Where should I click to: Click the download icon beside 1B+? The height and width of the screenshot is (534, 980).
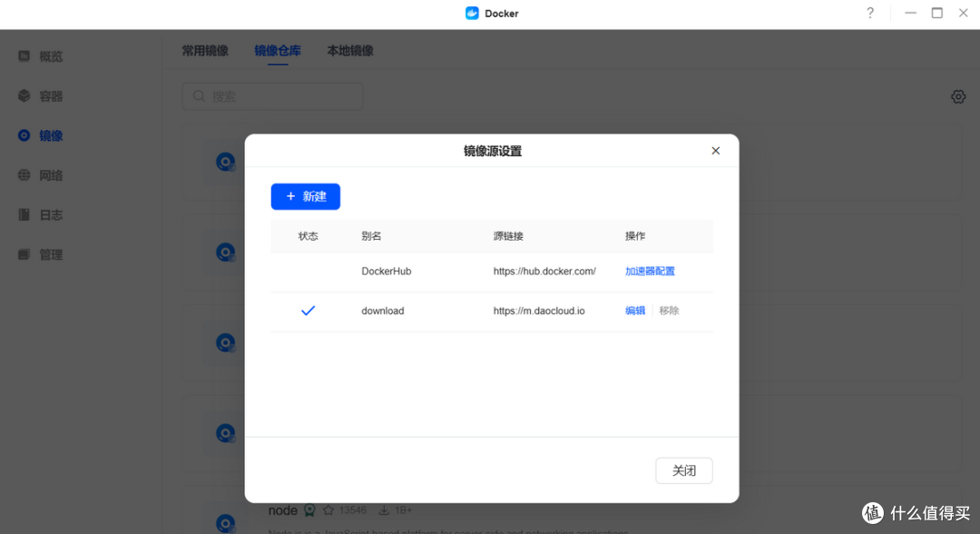(384, 510)
